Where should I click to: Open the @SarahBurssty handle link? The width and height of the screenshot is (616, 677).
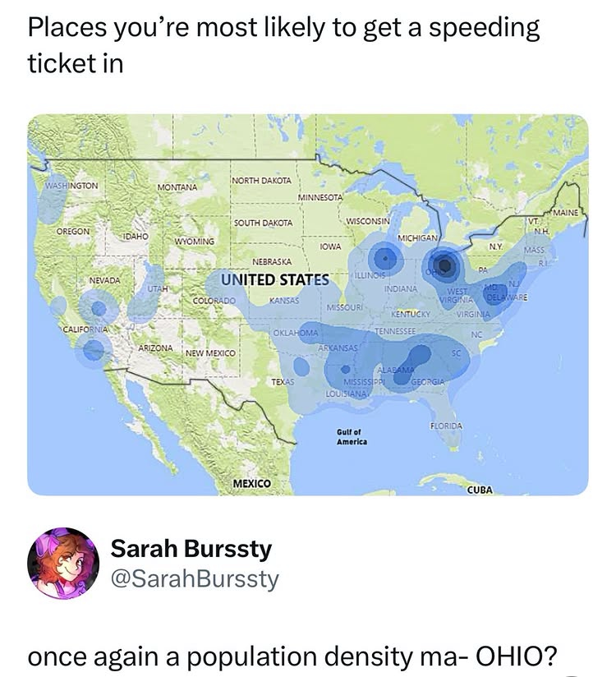click(x=195, y=579)
